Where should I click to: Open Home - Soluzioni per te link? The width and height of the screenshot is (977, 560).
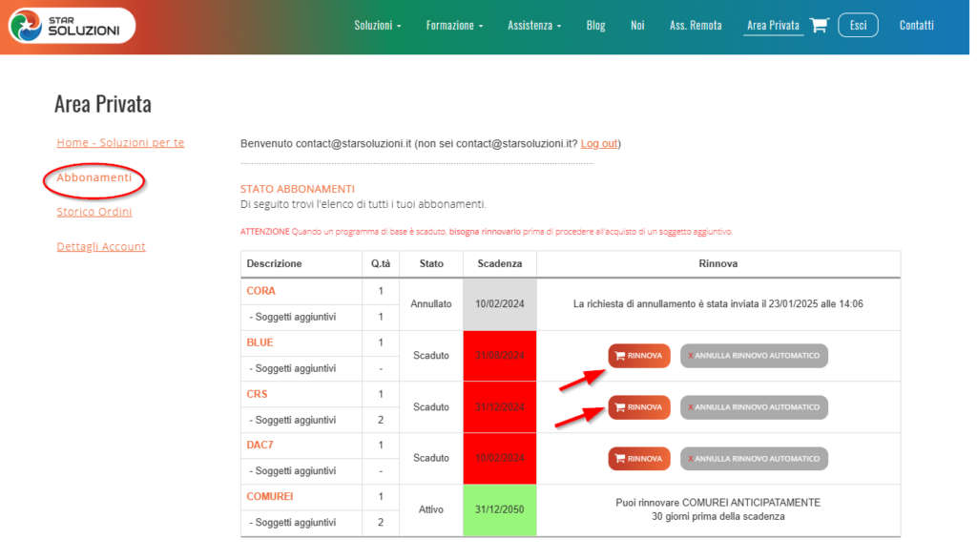pos(120,143)
